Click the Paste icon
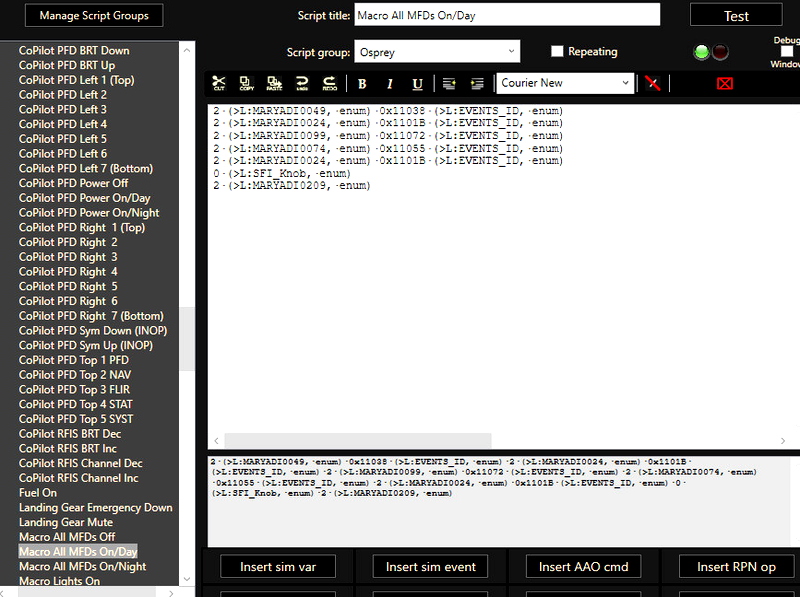800x597 pixels. pos(271,83)
